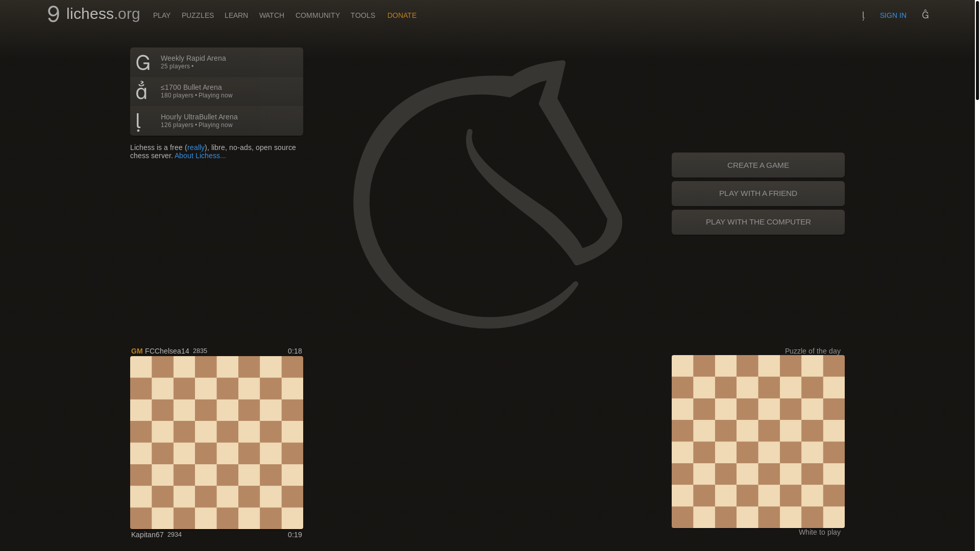980x551 pixels.
Task: Open About Lichess... link
Action: (x=200, y=156)
